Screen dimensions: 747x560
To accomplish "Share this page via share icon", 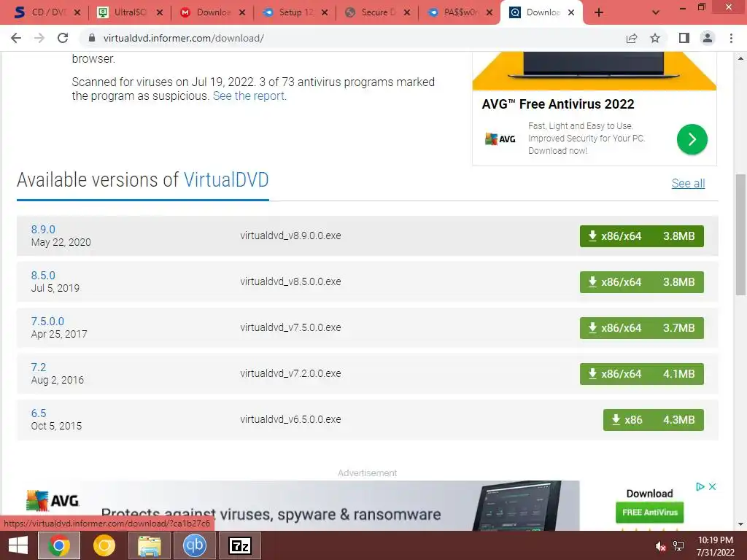I will coord(632,38).
